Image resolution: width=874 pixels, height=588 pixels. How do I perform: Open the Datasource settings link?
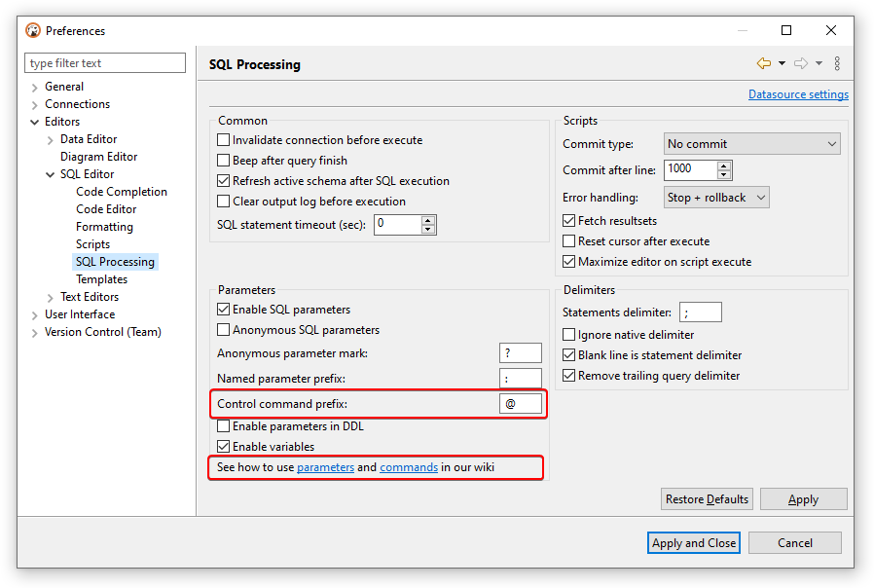(x=798, y=94)
